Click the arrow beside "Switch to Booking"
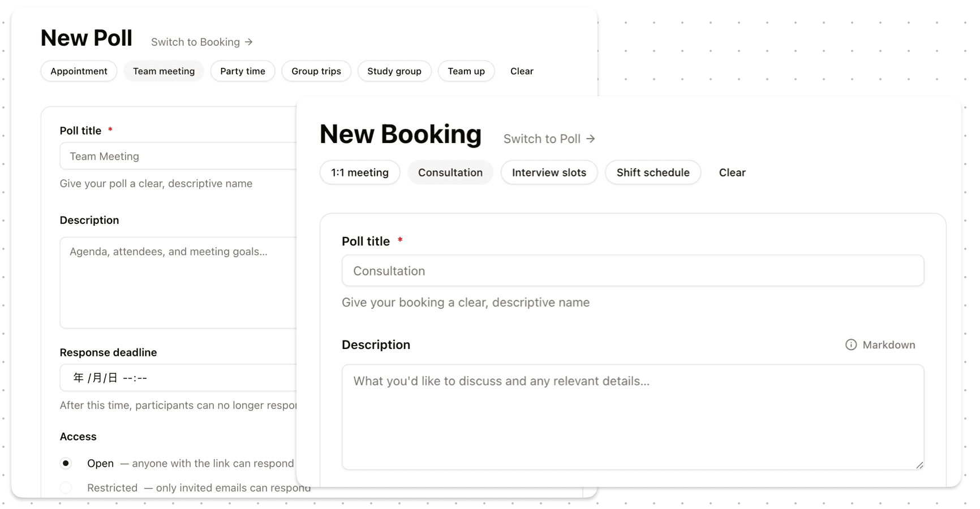The height and width of the screenshot is (509, 980). (248, 41)
